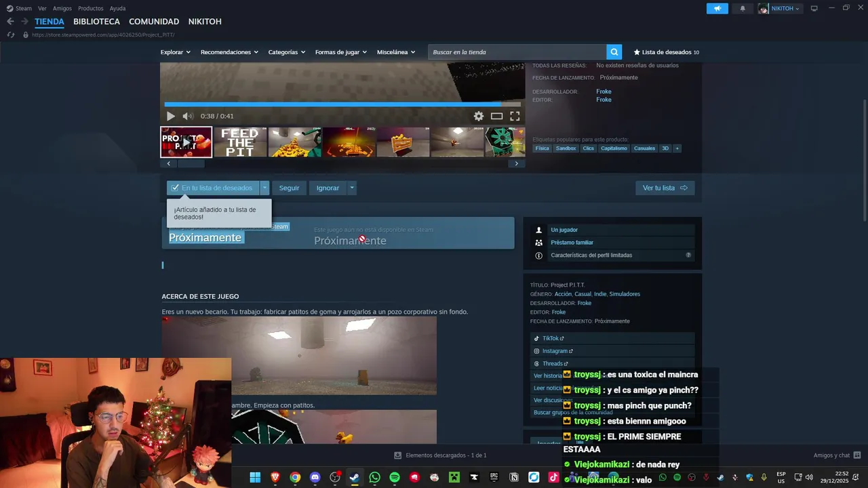Open Recomendaciones dropdown menu

click(x=229, y=52)
